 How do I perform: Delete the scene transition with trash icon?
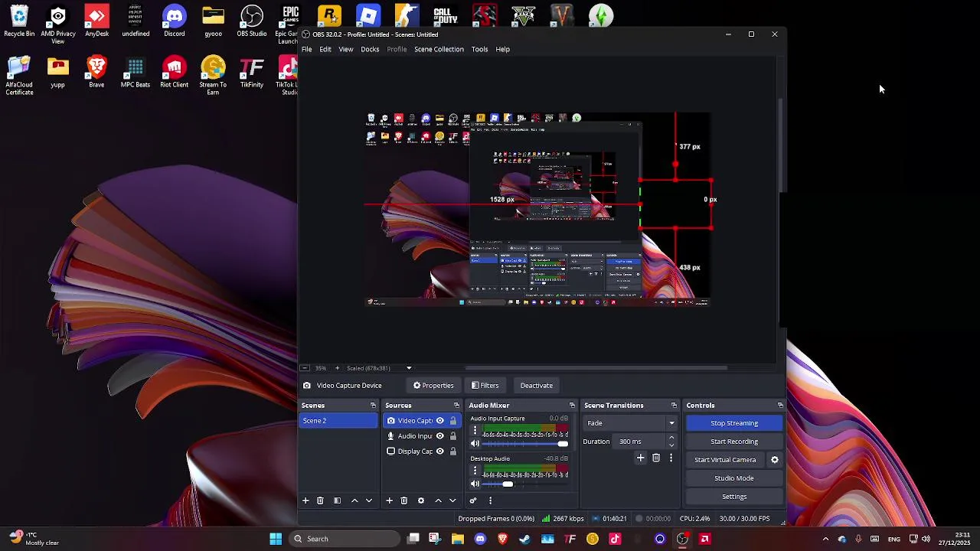pos(656,458)
